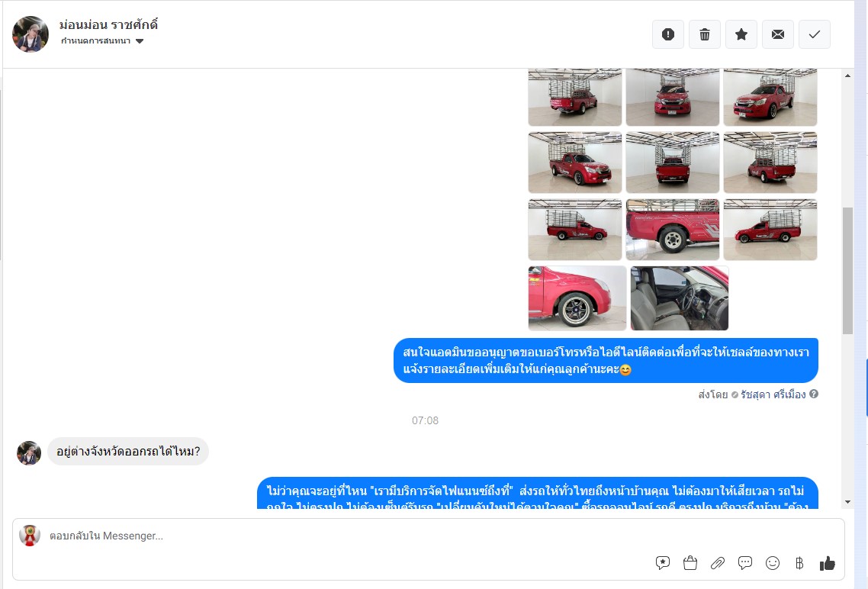Send a thumbs-up like
868x589 pixels.
827,563
